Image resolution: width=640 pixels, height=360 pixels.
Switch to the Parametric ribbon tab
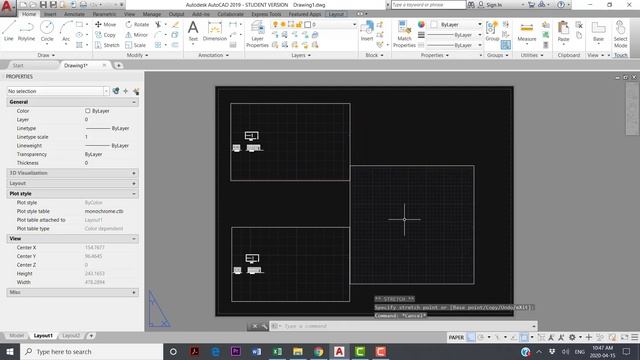(104, 14)
